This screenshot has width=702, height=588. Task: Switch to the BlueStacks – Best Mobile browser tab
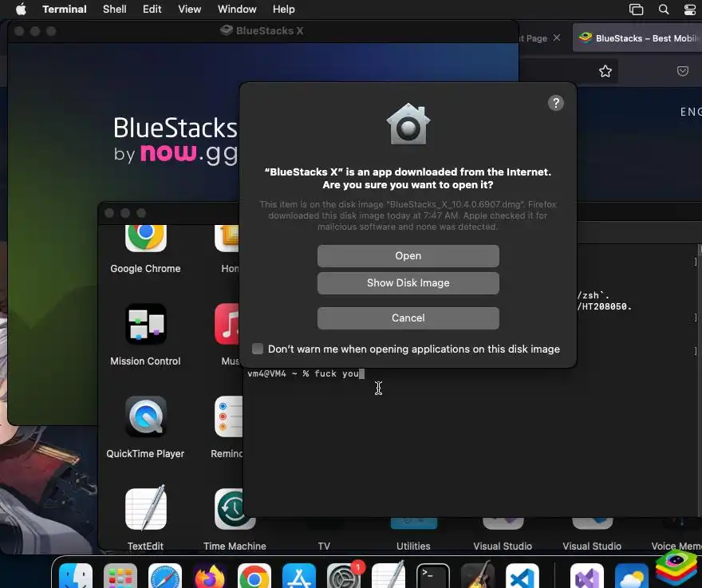pyautogui.click(x=637, y=38)
